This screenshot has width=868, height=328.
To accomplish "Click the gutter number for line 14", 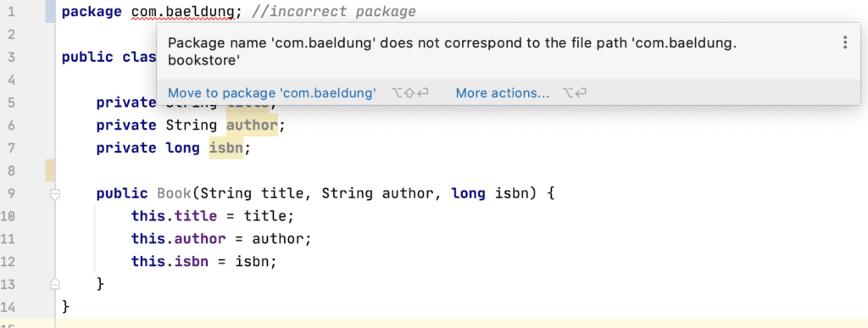I will (x=8, y=307).
